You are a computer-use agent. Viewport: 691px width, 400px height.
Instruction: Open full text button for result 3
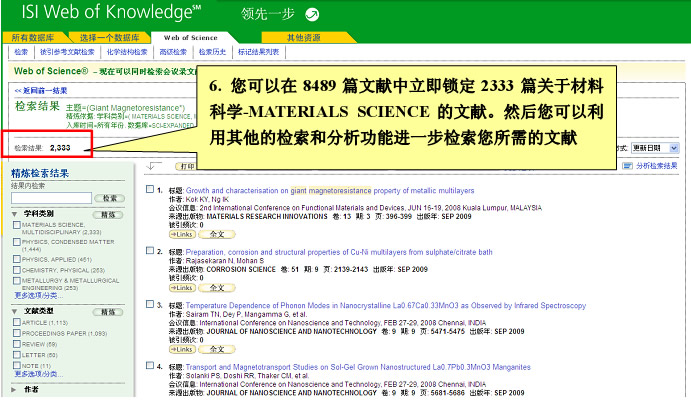pyautogui.click(x=217, y=349)
